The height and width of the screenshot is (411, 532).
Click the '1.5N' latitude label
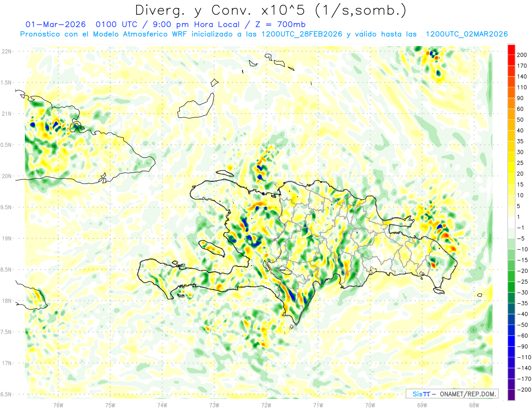tap(6, 82)
